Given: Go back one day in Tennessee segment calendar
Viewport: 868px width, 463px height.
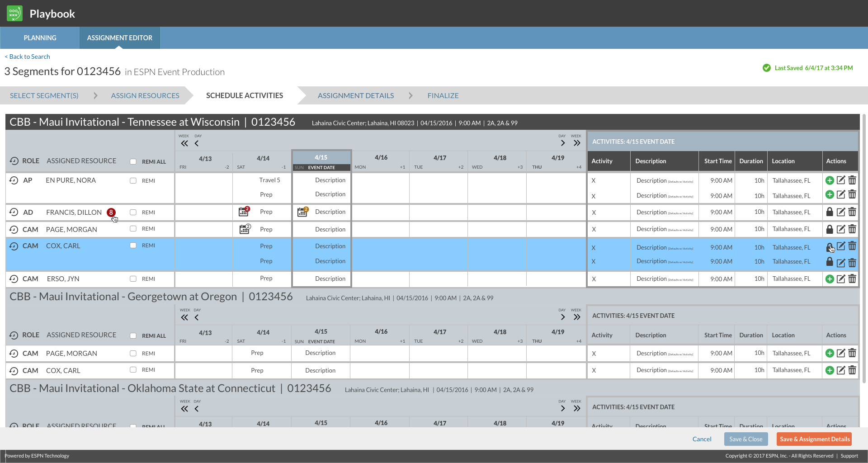Looking at the screenshot, I should click(x=197, y=143).
